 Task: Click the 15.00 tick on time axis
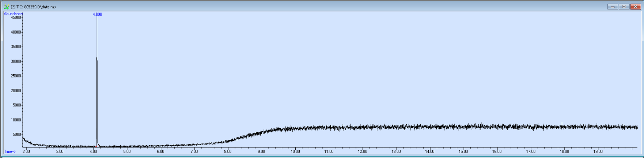463,151
